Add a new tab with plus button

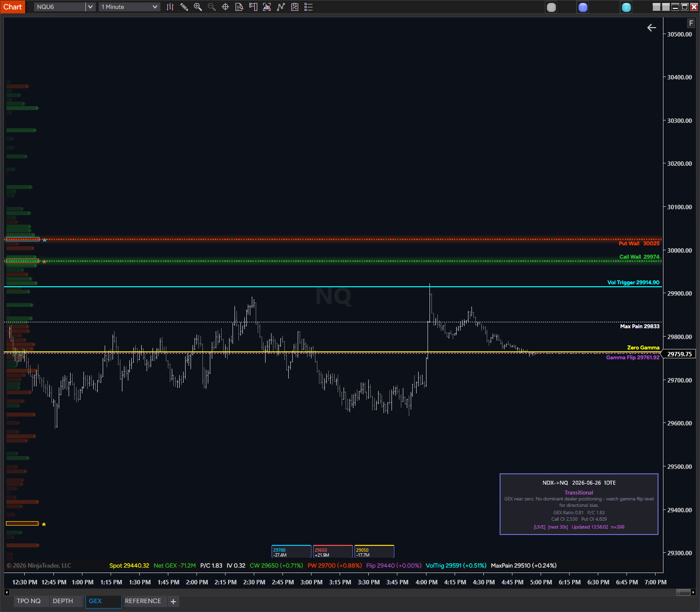pos(173,602)
